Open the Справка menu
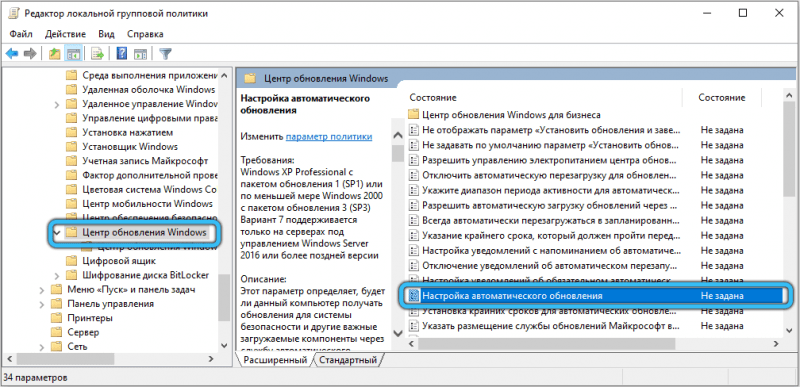800x387 pixels. coord(145,34)
